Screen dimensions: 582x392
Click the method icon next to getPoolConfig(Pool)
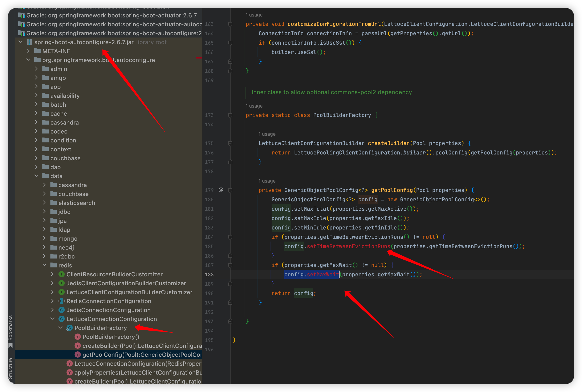tap(77, 354)
